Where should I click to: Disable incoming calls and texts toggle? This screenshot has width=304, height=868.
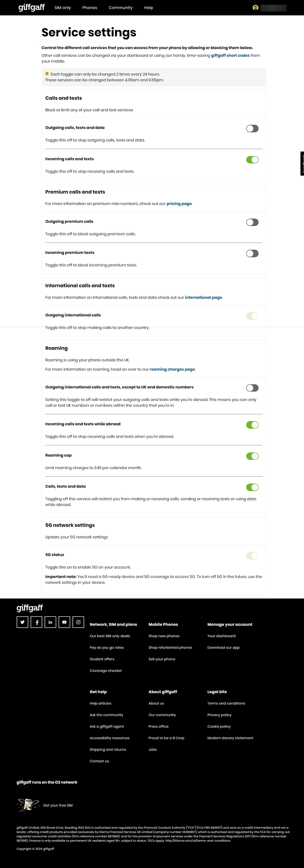pos(252,160)
